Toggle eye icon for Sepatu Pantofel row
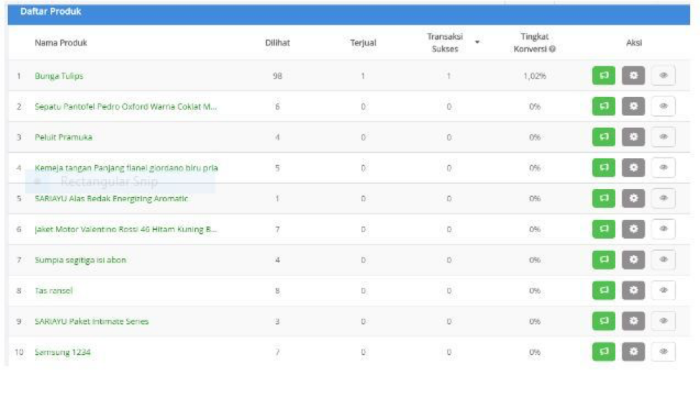This screenshot has width=700, height=409. click(663, 106)
